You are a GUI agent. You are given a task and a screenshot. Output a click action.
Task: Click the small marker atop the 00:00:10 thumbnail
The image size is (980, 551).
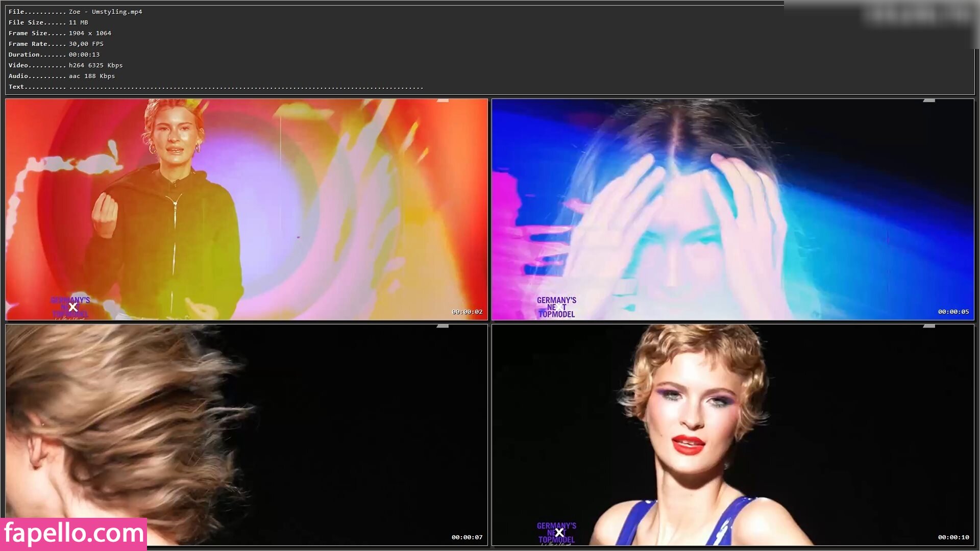[x=929, y=326]
